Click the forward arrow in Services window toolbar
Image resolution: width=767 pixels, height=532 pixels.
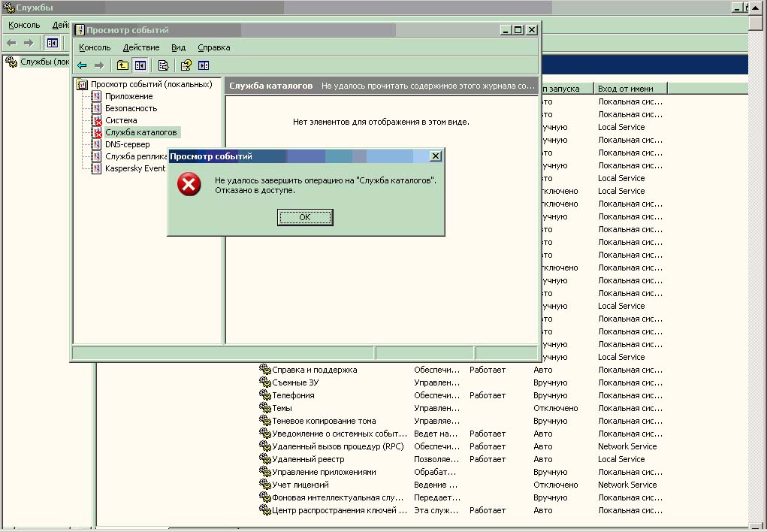click(29, 43)
